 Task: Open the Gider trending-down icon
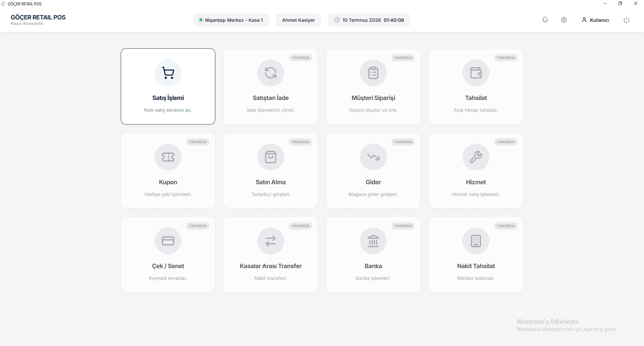pos(373,157)
